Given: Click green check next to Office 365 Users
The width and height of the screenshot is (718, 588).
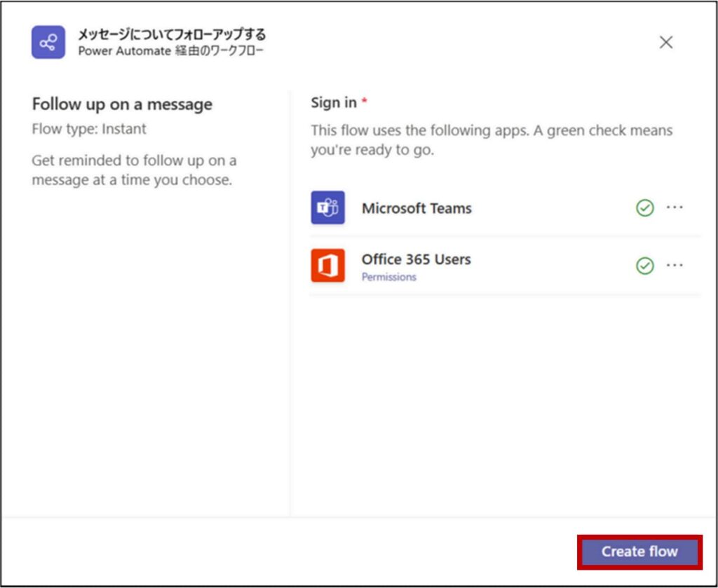Looking at the screenshot, I should 644,266.
